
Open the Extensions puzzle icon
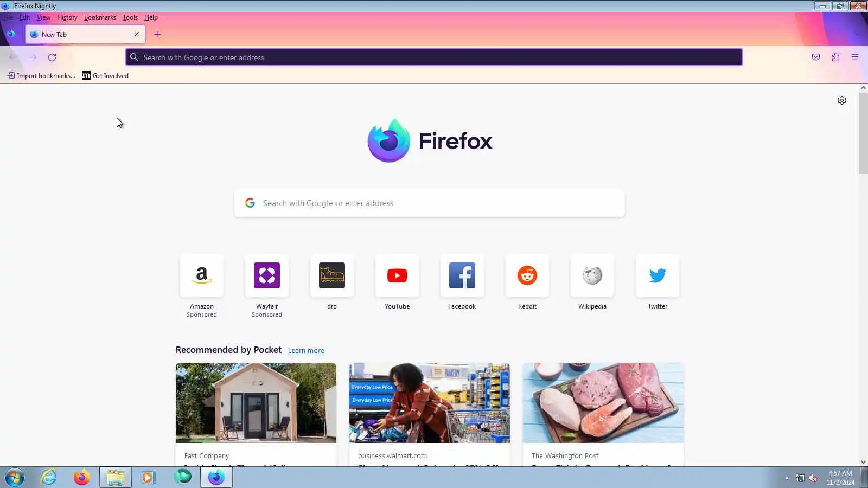pos(835,57)
